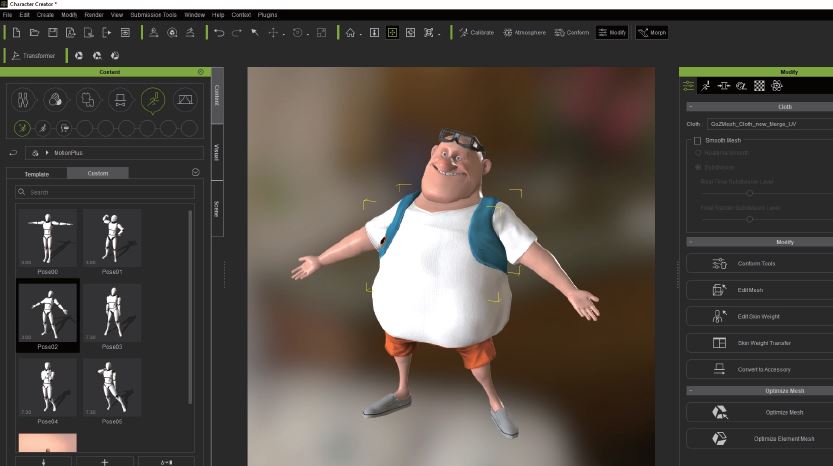Expand the MotionPlus folder path arrow
Viewport: 833px width, 466px height.
[47, 153]
